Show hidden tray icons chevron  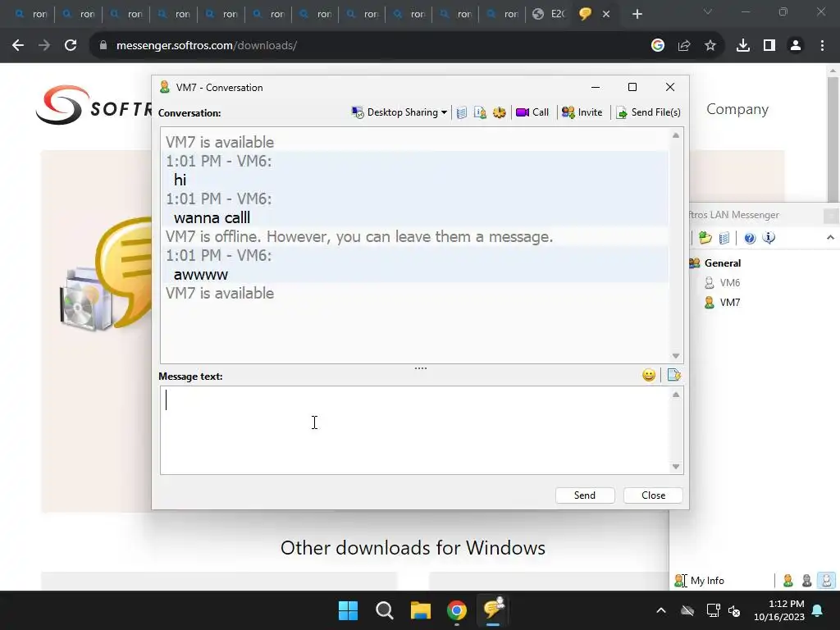pyautogui.click(x=661, y=610)
